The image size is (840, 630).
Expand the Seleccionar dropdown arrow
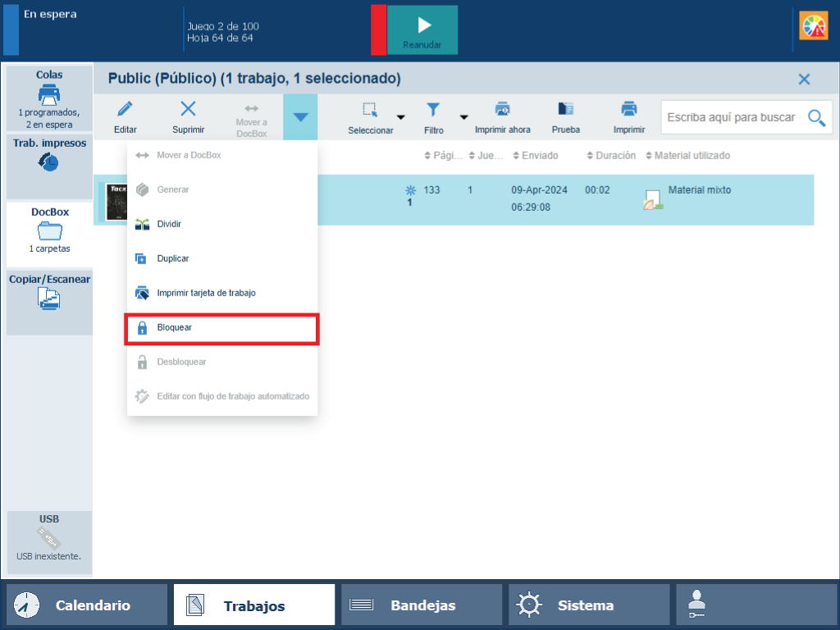click(x=401, y=116)
